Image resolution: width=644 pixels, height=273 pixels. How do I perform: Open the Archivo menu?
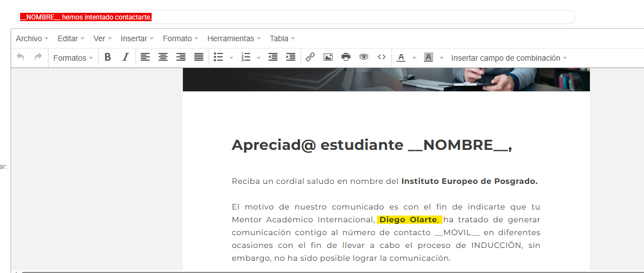click(x=32, y=38)
